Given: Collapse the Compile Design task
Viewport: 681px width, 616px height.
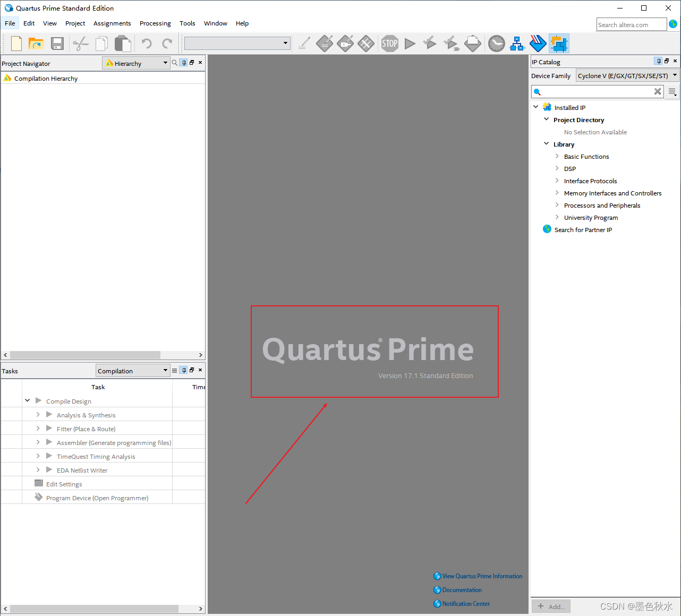Looking at the screenshot, I should (x=27, y=400).
